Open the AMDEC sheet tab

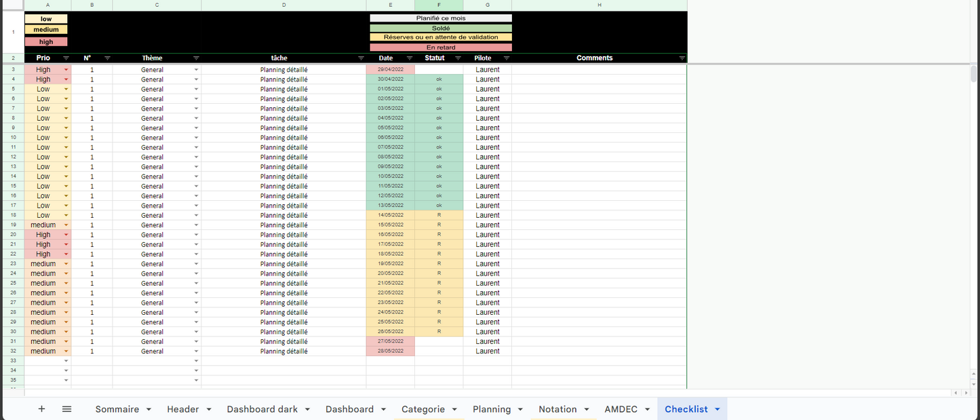[x=621, y=409]
